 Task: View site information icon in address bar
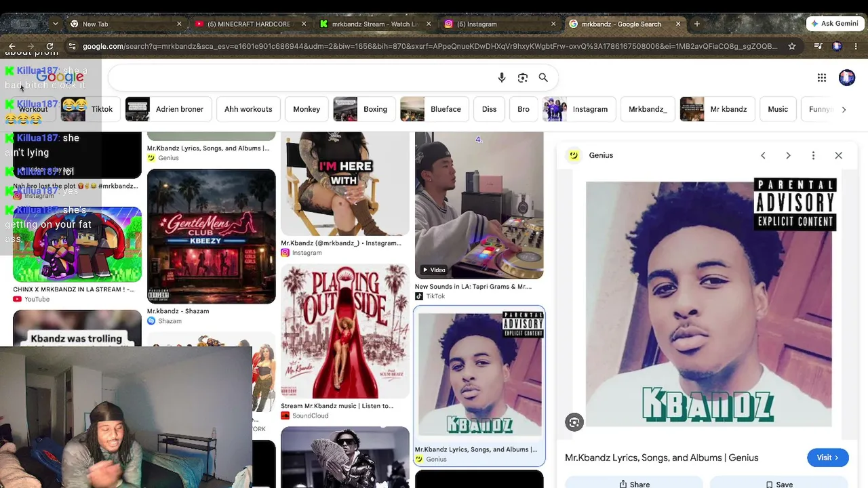(72, 46)
